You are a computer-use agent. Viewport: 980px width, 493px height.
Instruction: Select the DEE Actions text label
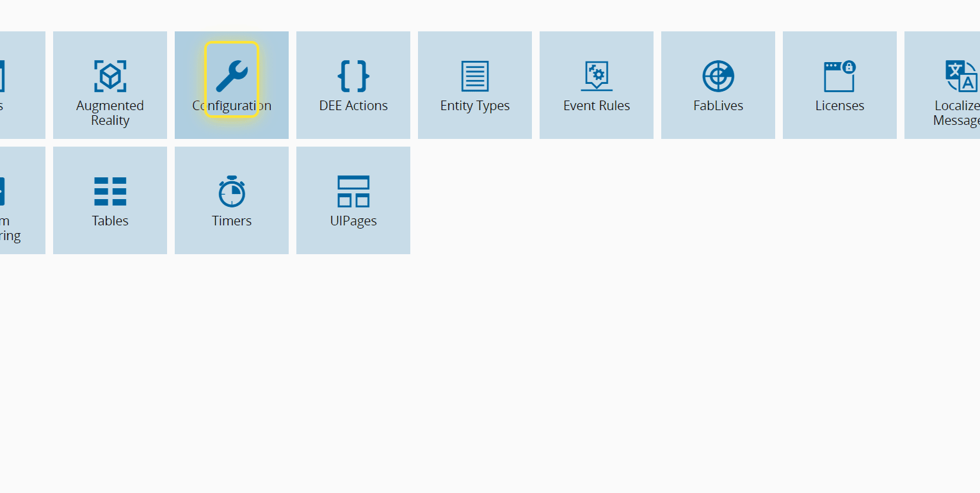(353, 106)
